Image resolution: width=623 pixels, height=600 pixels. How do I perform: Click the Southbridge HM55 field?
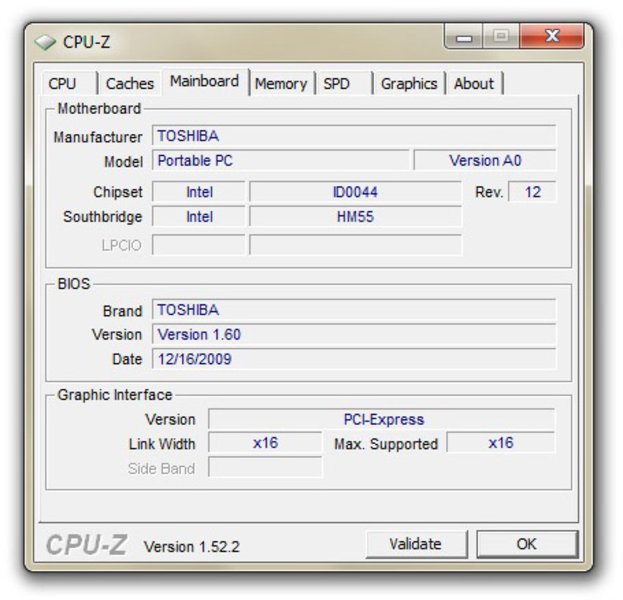(355, 217)
